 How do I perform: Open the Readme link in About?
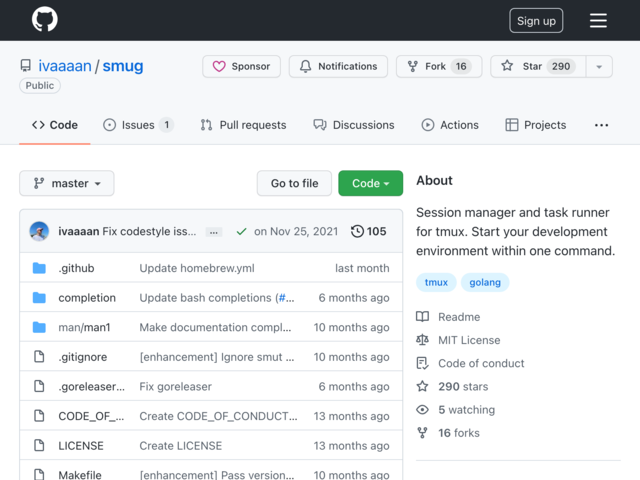click(x=459, y=317)
